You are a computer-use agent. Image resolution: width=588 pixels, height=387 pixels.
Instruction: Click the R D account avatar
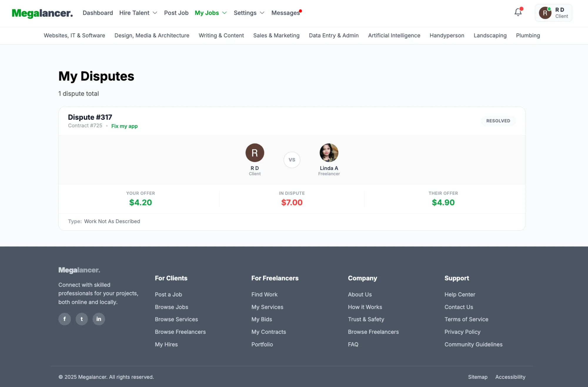pos(545,13)
